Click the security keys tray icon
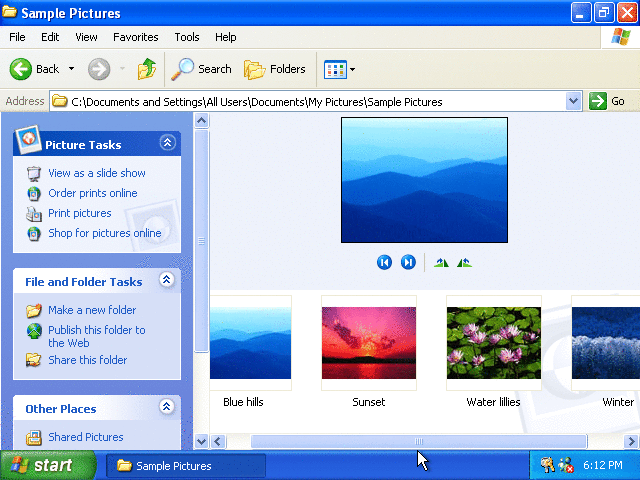The image size is (640, 480). (x=547, y=465)
